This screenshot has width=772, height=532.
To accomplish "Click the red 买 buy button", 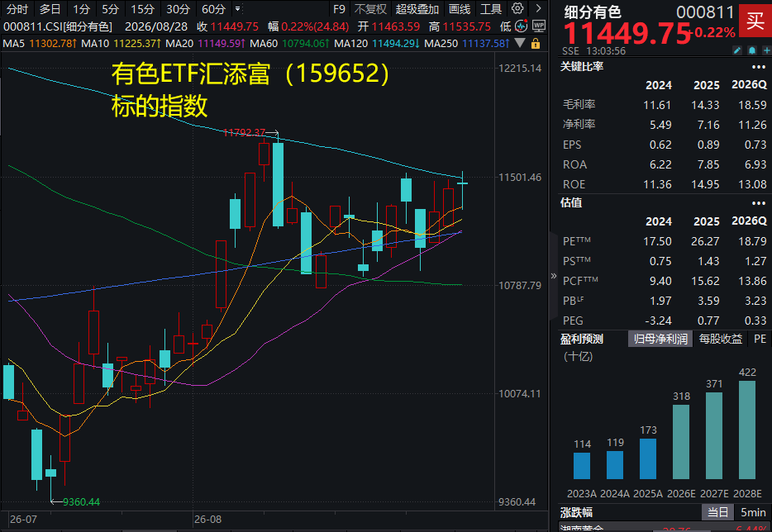I will point(755,21).
